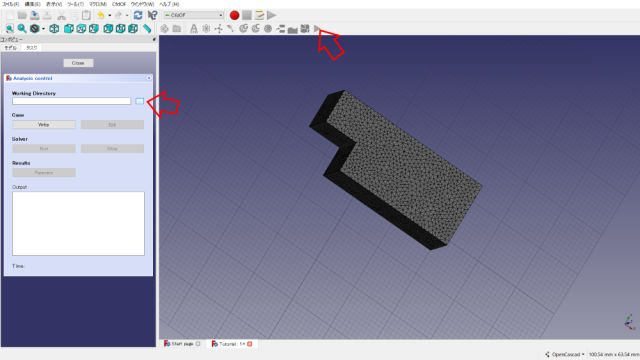Click the Write case button
The width and height of the screenshot is (640, 360).
click(44, 124)
